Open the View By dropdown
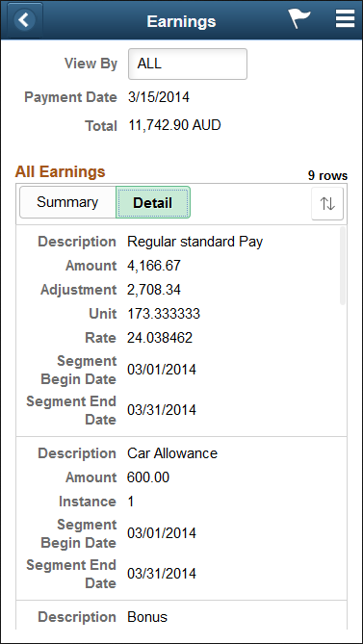Image resolution: width=363 pixels, height=644 pixels. 188,64
